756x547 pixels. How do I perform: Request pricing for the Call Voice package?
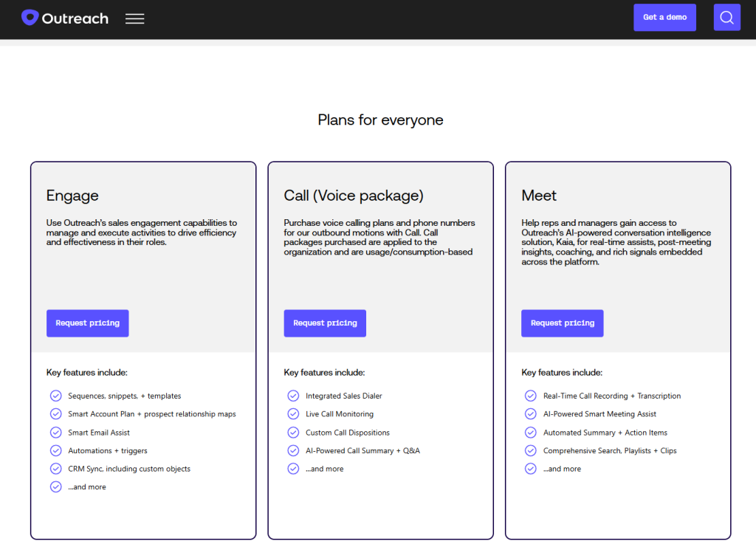pos(325,323)
